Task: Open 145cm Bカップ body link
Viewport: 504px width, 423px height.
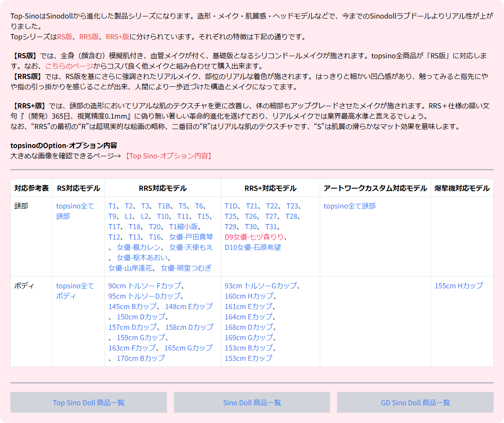Action: pyautogui.click(x=132, y=306)
